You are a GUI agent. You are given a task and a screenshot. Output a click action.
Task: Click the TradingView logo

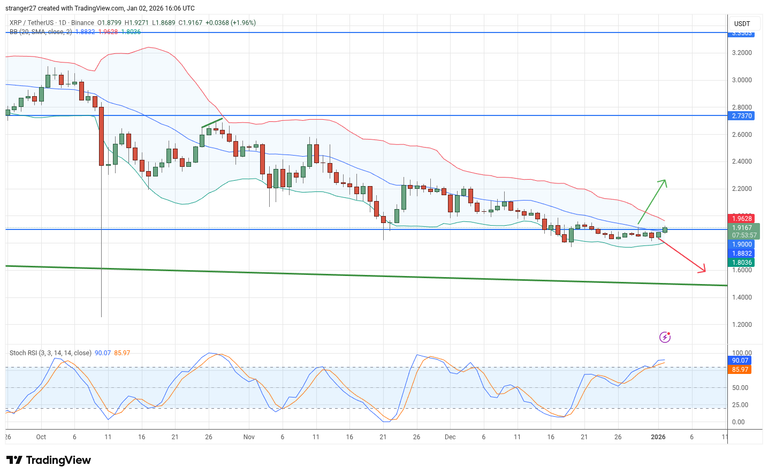pyautogui.click(x=50, y=459)
